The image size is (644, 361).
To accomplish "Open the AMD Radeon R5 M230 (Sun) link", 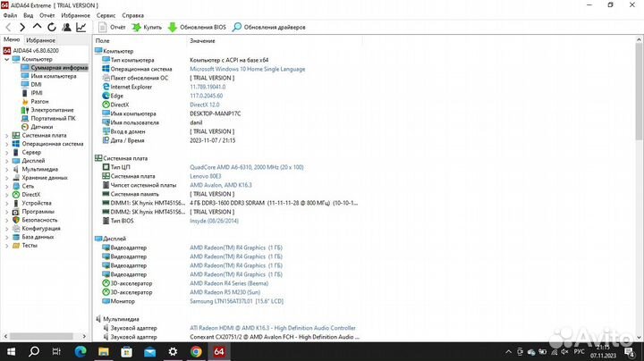I will [225, 292].
